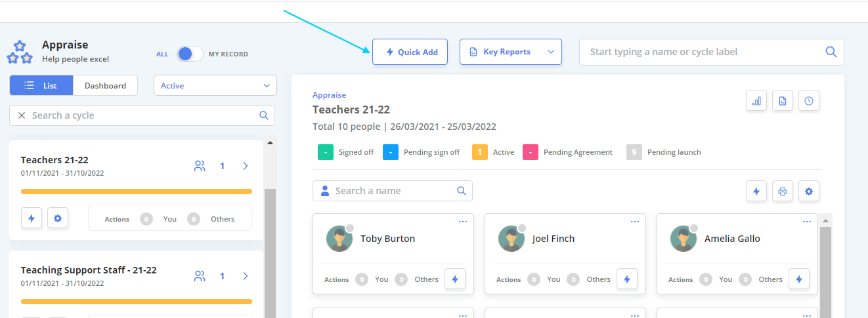
Task: Click people grid scrollbar up arrow
Action: pyautogui.click(x=826, y=220)
